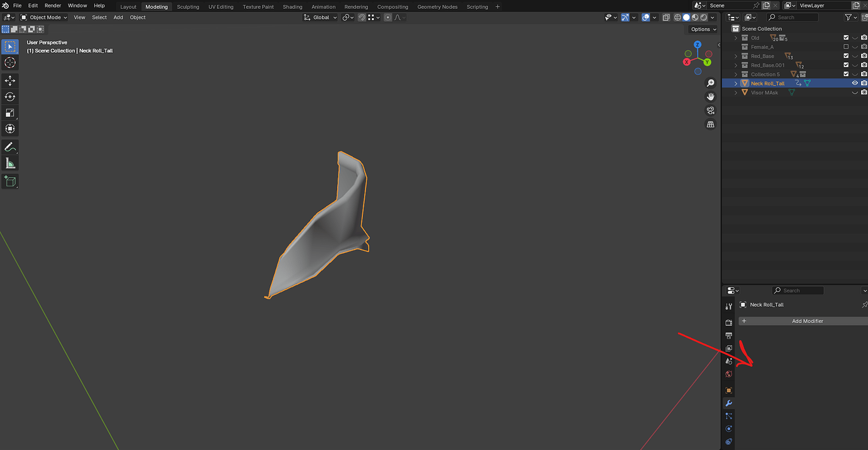868x450 pixels.
Task: Open the Particles properties tab
Action: 728,416
